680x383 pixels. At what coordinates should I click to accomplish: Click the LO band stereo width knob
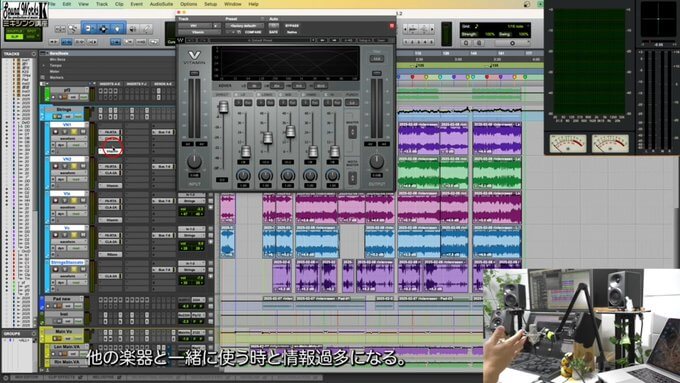point(243,176)
